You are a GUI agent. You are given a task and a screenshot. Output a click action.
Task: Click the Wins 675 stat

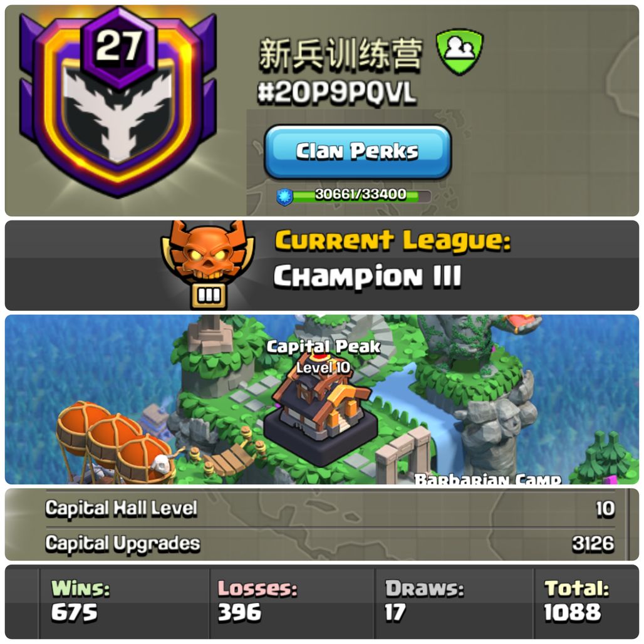click(80, 601)
